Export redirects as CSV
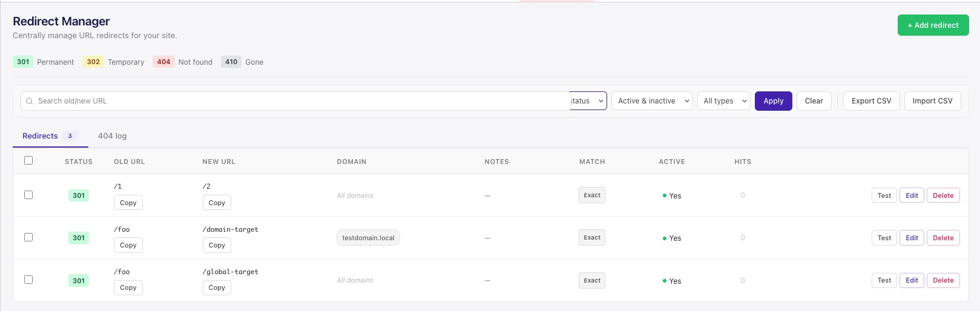This screenshot has width=980, height=311. [872, 101]
